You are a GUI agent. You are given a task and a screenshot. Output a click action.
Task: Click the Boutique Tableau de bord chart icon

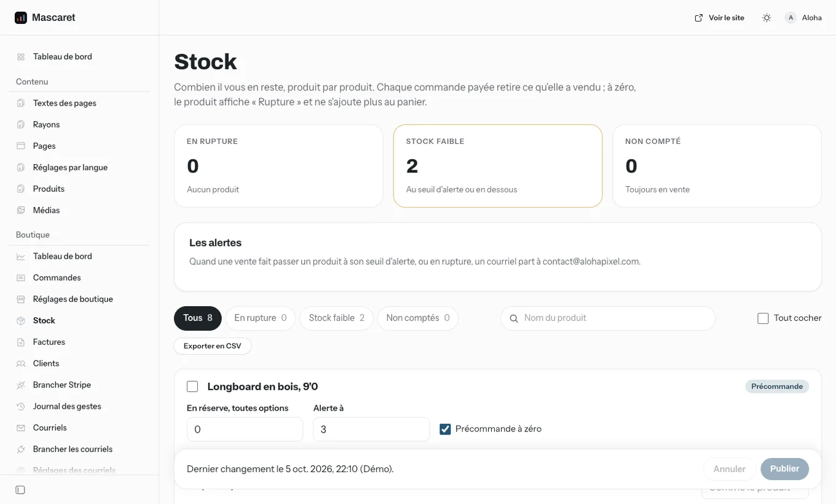point(21,256)
